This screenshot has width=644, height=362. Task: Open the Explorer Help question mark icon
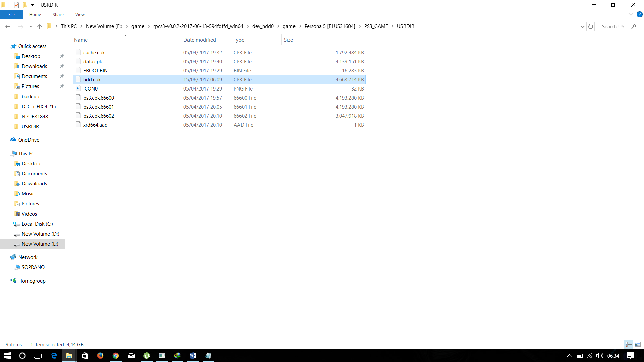coord(639,14)
